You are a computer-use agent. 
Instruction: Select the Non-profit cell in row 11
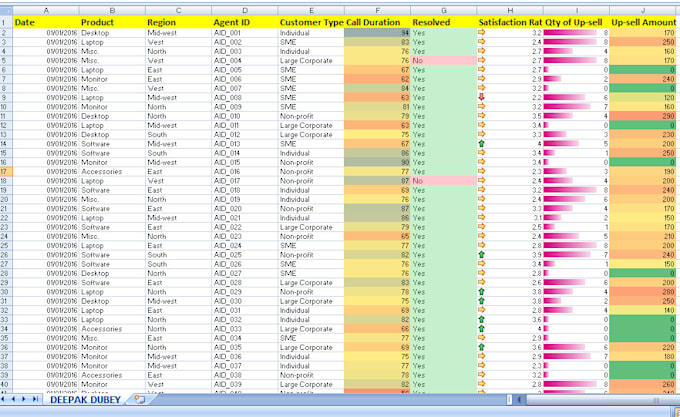click(311, 116)
